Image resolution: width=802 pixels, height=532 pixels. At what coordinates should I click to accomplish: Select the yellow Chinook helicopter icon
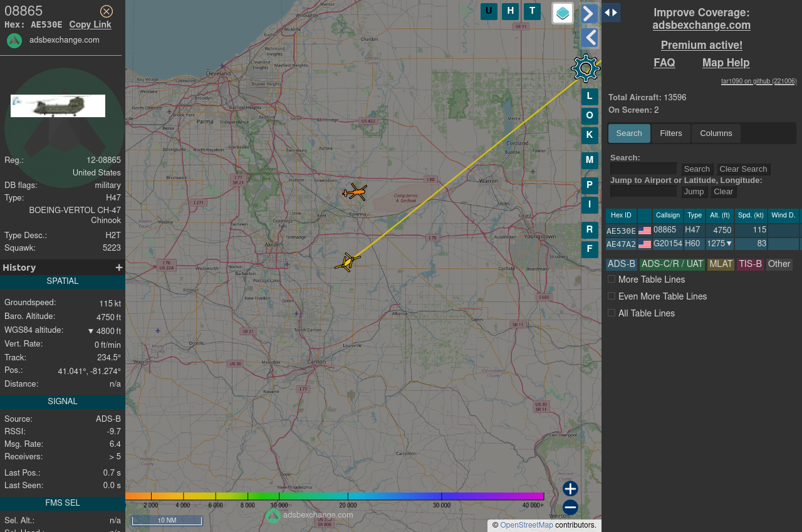[x=347, y=262]
